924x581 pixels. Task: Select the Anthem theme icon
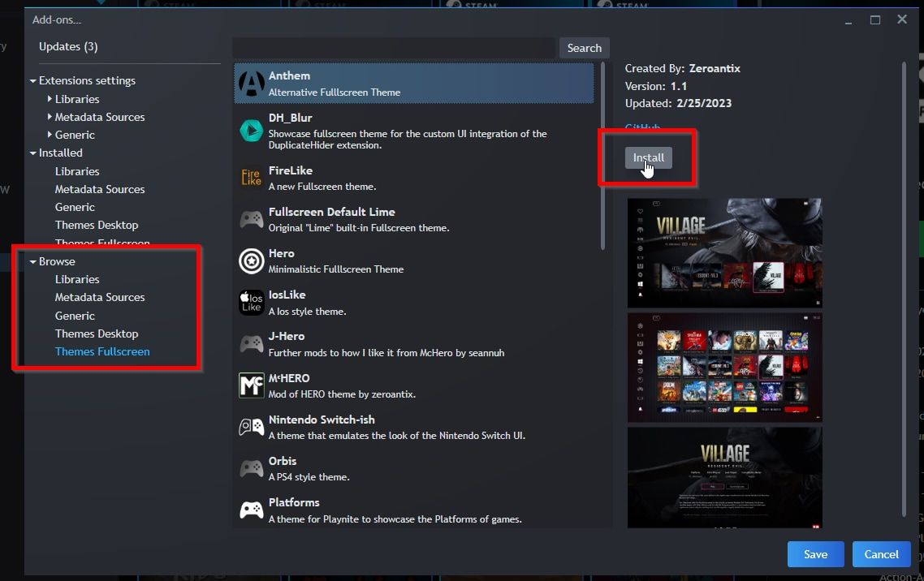pyautogui.click(x=251, y=82)
